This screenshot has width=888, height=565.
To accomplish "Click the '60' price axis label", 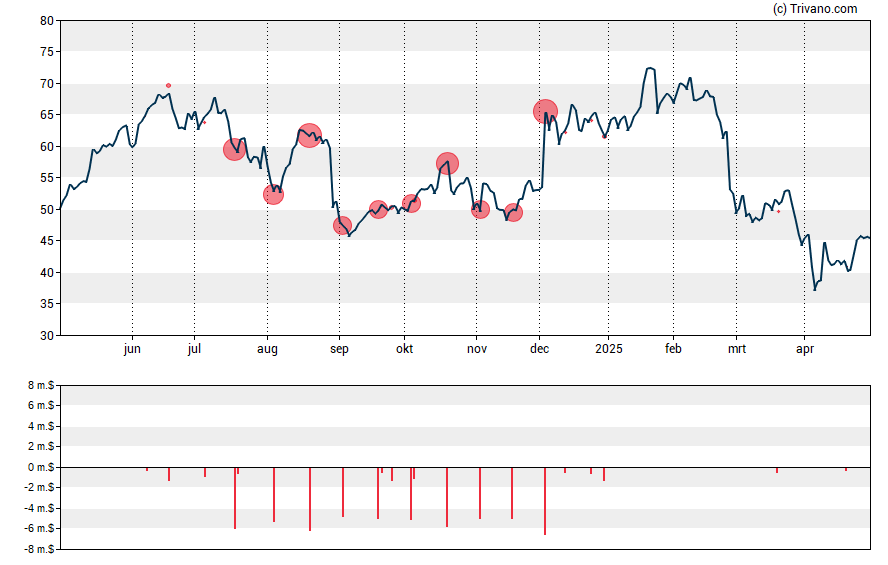I will [x=47, y=147].
